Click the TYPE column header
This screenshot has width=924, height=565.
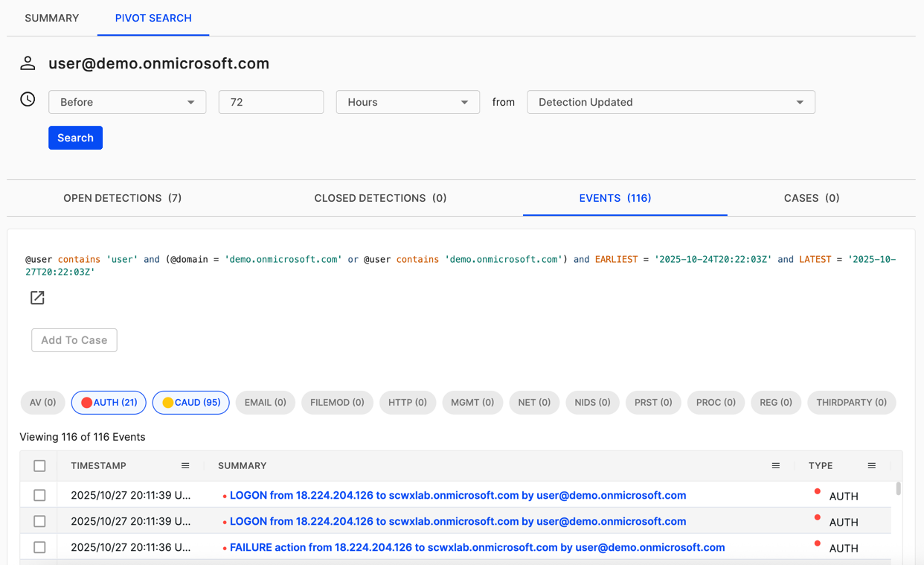point(821,466)
